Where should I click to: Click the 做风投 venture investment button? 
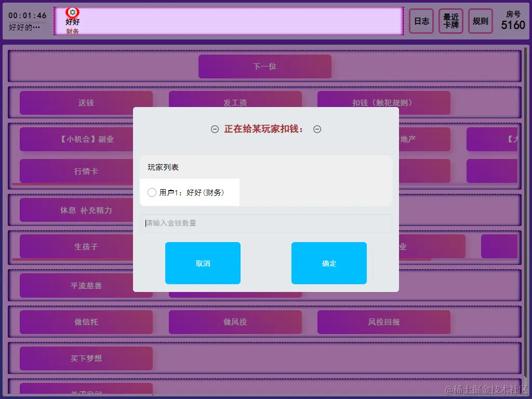[235, 322]
